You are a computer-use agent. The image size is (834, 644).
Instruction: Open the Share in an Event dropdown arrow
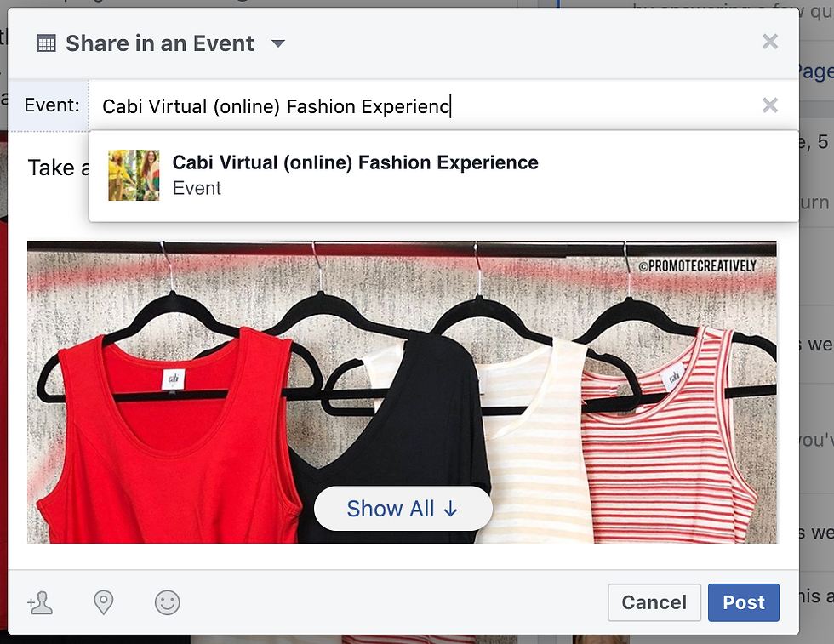pos(278,43)
